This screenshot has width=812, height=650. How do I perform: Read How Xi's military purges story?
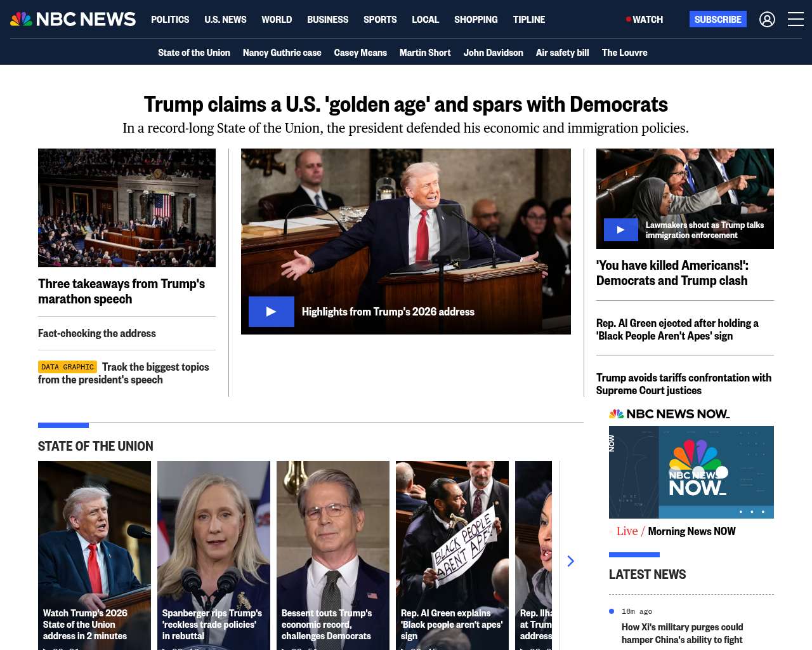[x=683, y=633]
